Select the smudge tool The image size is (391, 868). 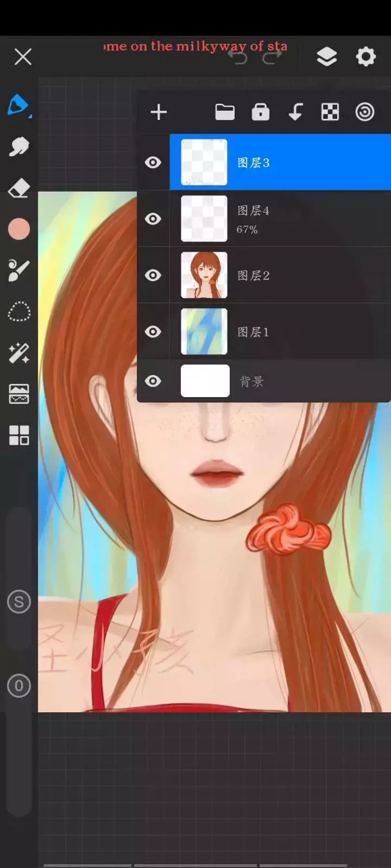click(x=18, y=146)
